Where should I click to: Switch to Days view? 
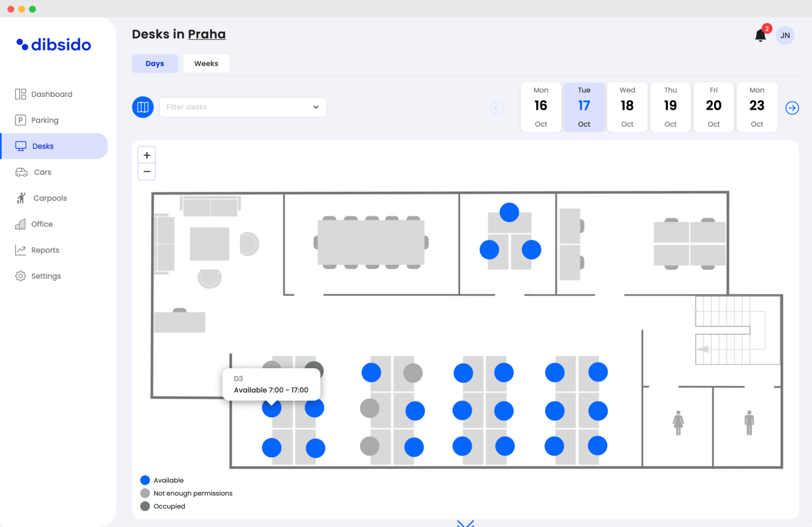click(155, 63)
